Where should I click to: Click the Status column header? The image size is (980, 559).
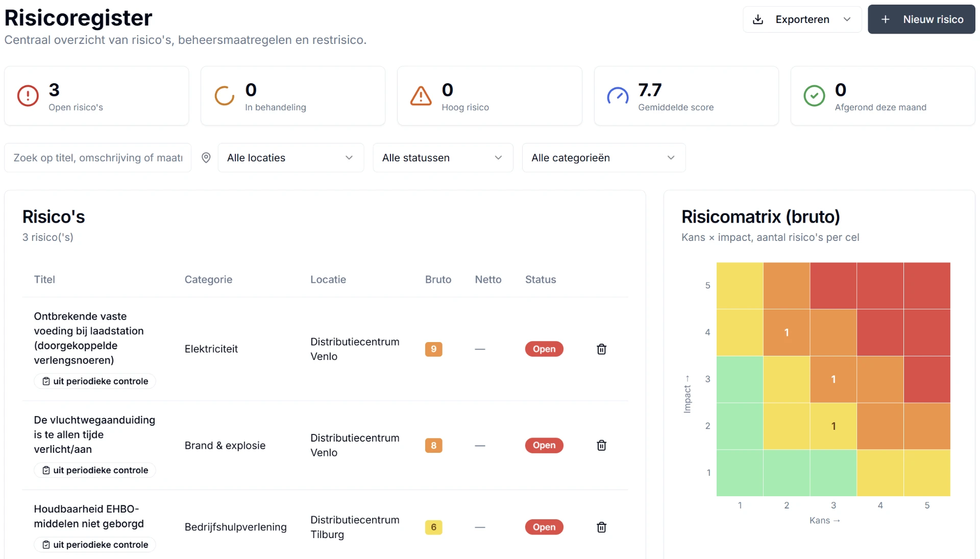pyautogui.click(x=541, y=279)
